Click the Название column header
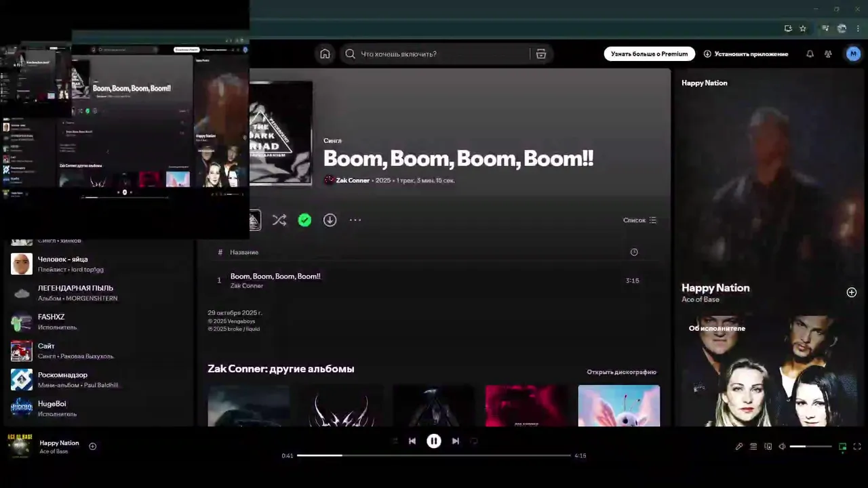The height and width of the screenshot is (488, 868). 244,252
